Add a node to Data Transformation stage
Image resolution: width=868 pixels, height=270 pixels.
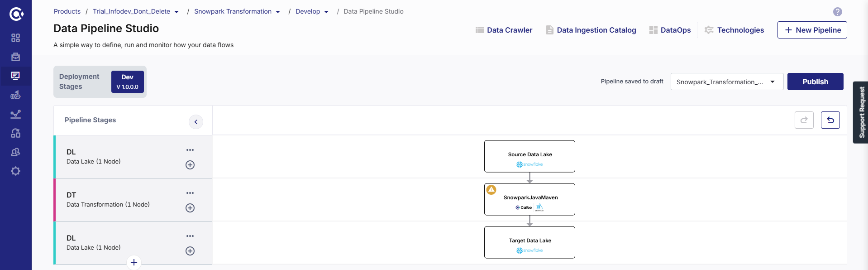pyautogui.click(x=190, y=208)
